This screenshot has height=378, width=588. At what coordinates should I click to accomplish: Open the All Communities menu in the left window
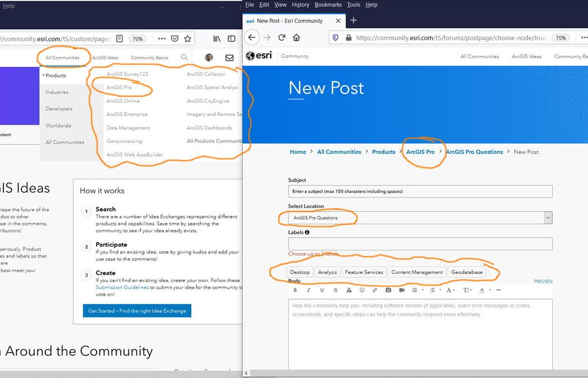[x=62, y=58]
